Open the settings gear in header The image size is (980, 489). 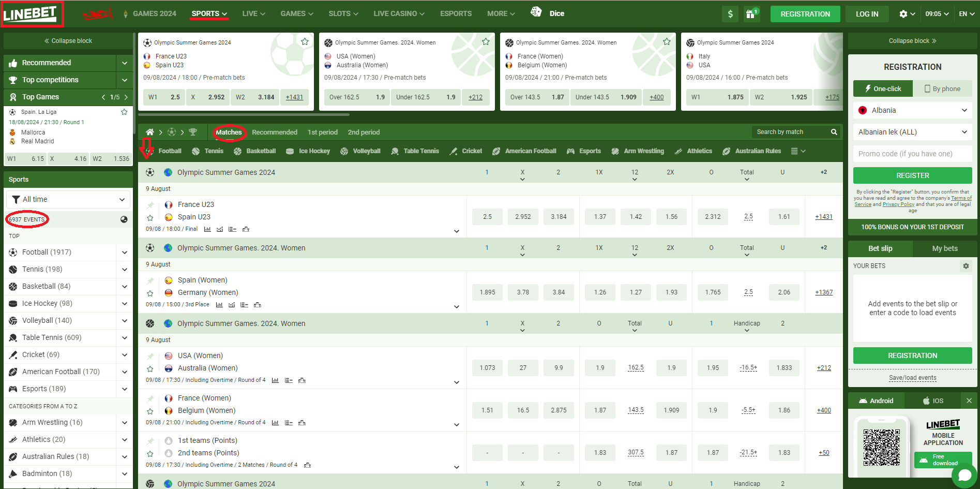(903, 14)
